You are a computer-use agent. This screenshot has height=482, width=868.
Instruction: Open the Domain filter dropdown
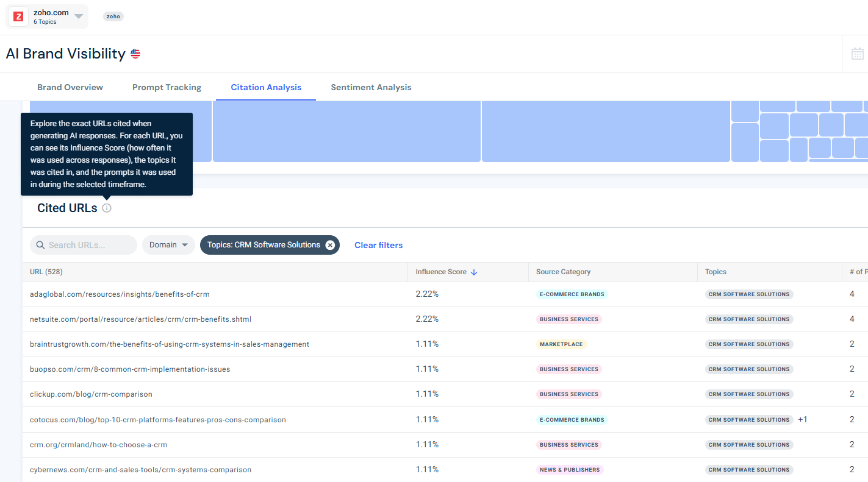[168, 244]
